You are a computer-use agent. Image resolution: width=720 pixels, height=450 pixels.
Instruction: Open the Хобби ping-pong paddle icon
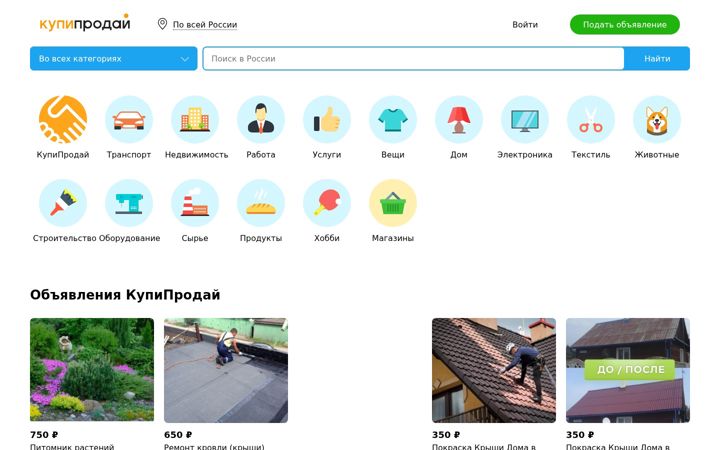(326, 203)
